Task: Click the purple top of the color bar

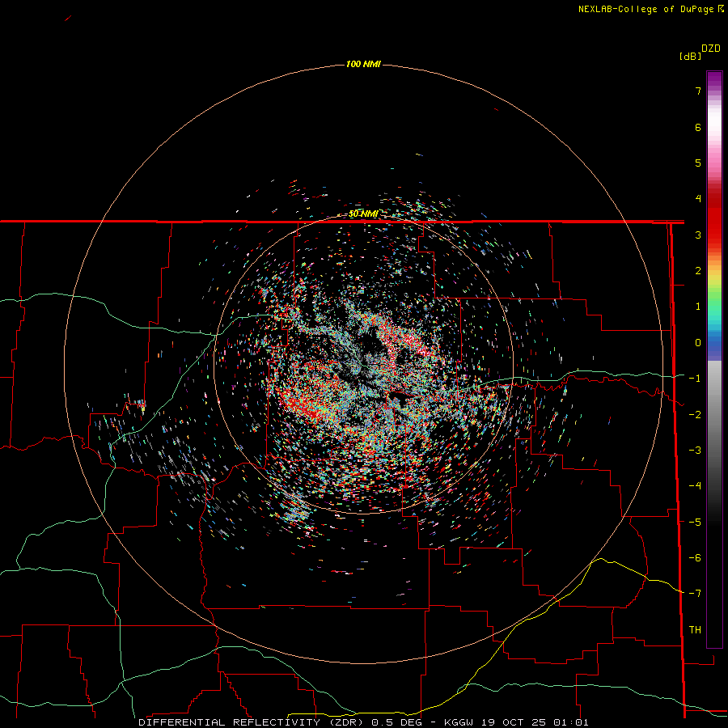Action: tap(714, 79)
